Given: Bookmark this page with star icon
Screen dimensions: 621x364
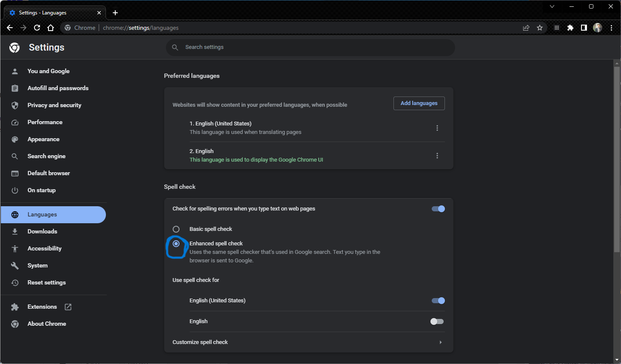Looking at the screenshot, I should (x=540, y=28).
